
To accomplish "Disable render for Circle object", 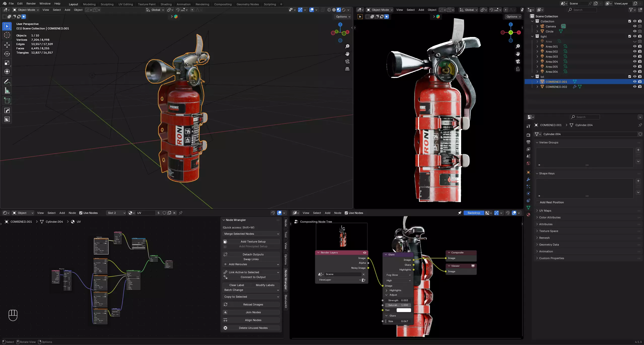I will pos(640,31).
